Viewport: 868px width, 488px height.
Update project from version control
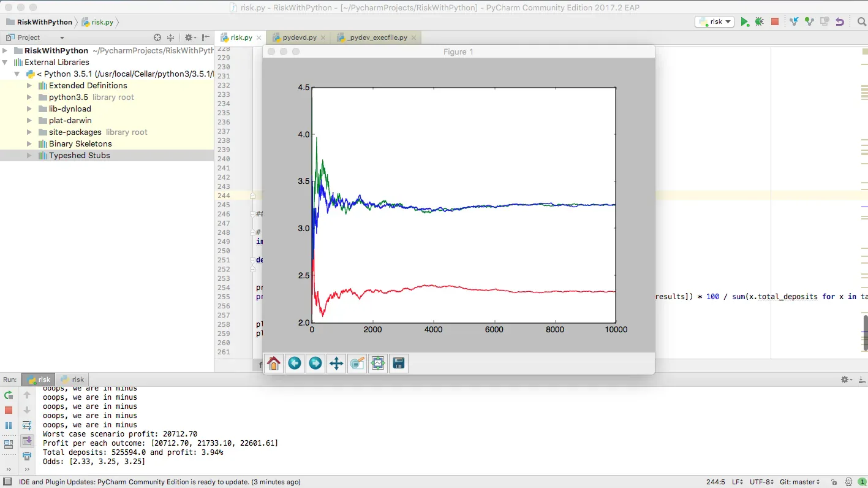(x=794, y=21)
